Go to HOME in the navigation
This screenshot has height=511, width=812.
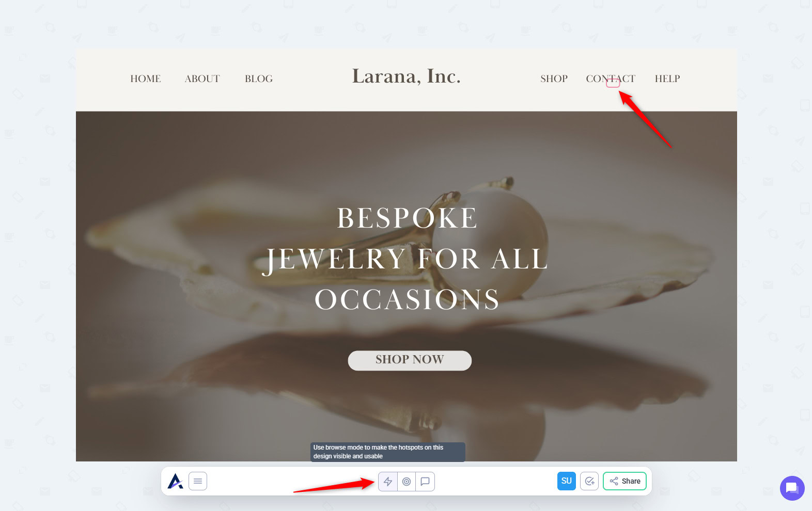146,78
